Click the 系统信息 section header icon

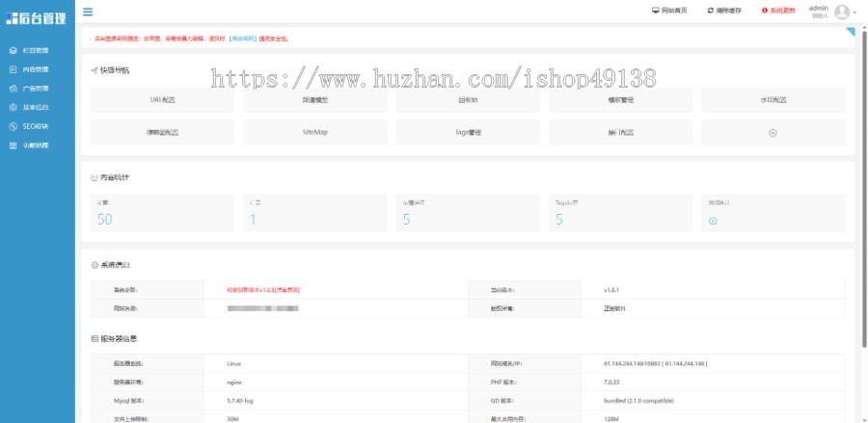pyautogui.click(x=95, y=265)
